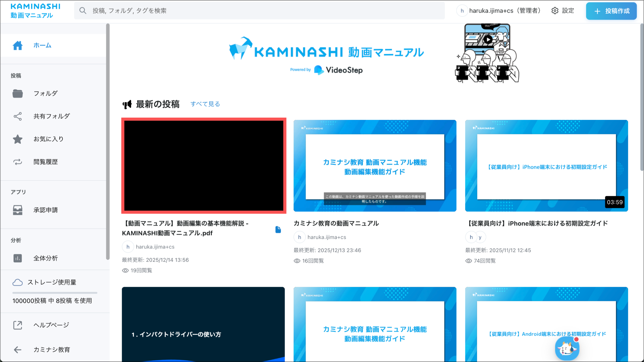This screenshot has width=644, height=362.
Task: Click the 投稿作成 button
Action: [x=611, y=11]
